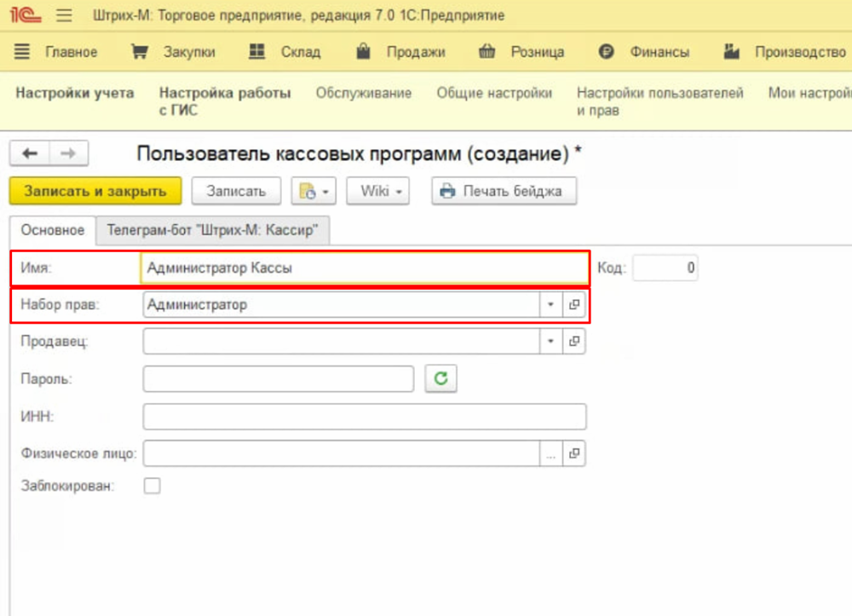Image resolution: width=852 pixels, height=616 pixels.
Task: Click into the ИНН input field
Action: click(x=365, y=417)
